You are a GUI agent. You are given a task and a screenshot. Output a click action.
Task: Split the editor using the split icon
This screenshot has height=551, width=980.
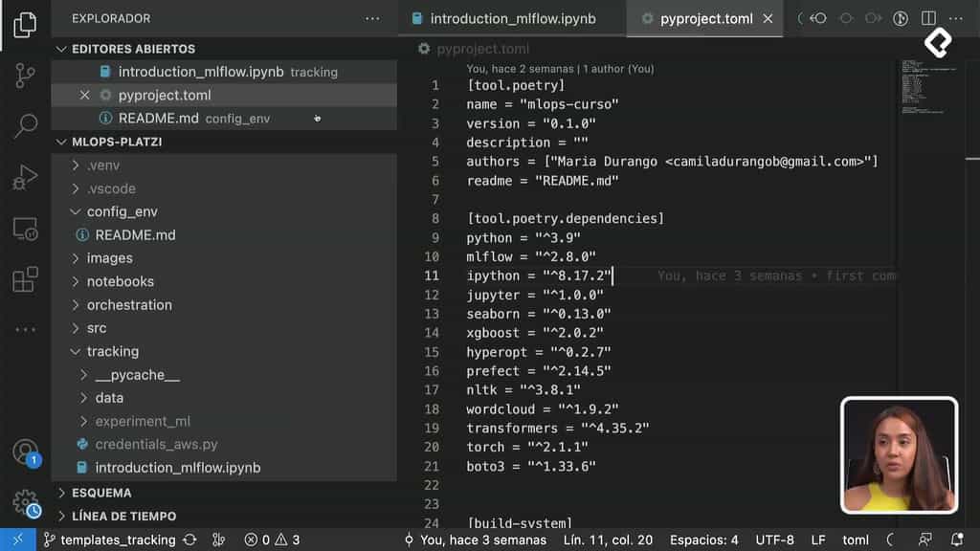(927, 17)
